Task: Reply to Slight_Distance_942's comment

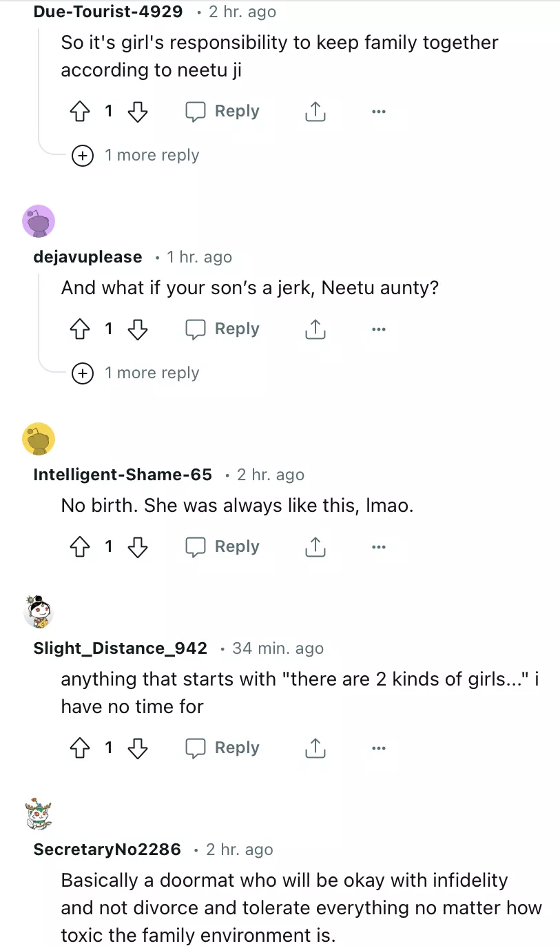Action: tap(223, 748)
